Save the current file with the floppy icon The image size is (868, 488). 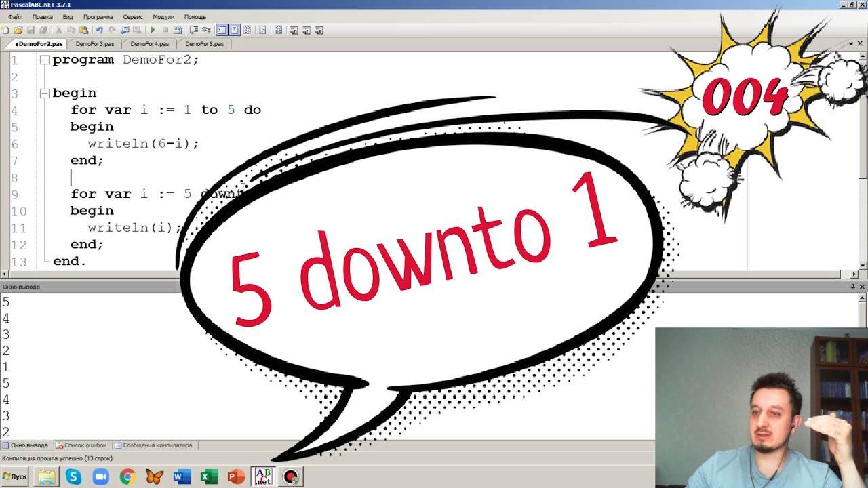coord(31,30)
